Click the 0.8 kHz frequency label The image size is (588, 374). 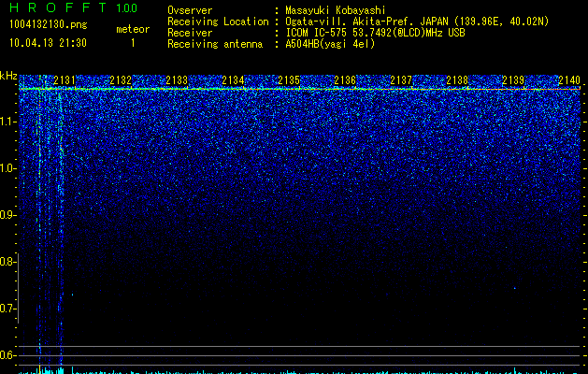click(7, 262)
